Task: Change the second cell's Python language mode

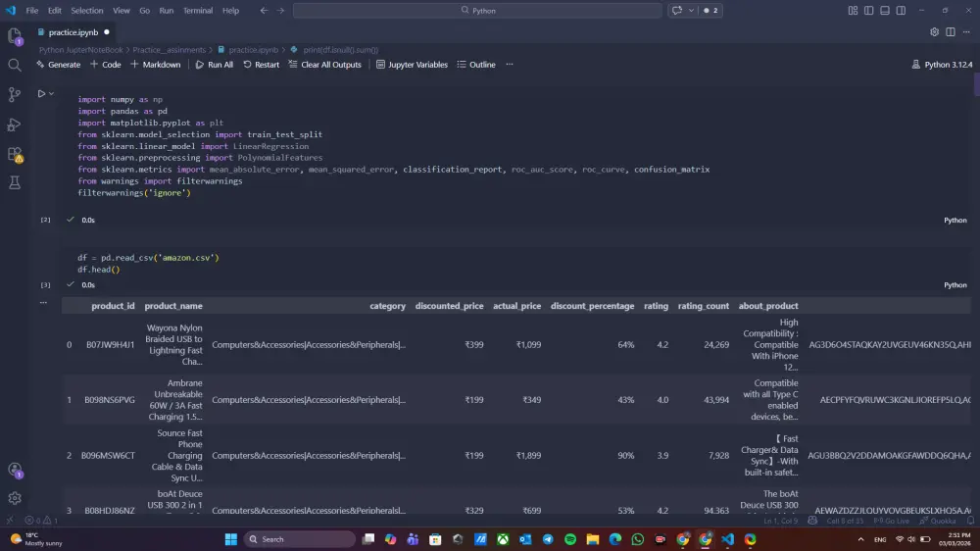Action: 955,284
